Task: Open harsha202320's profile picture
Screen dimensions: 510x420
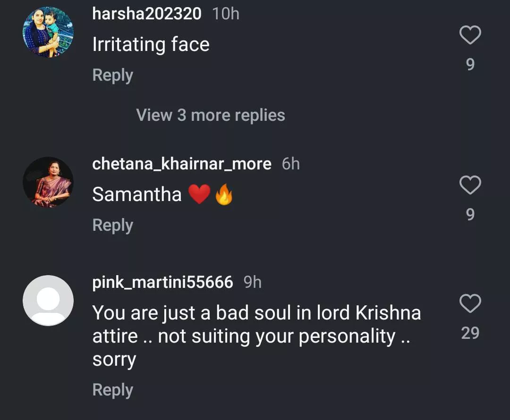Action: pyautogui.click(x=48, y=32)
